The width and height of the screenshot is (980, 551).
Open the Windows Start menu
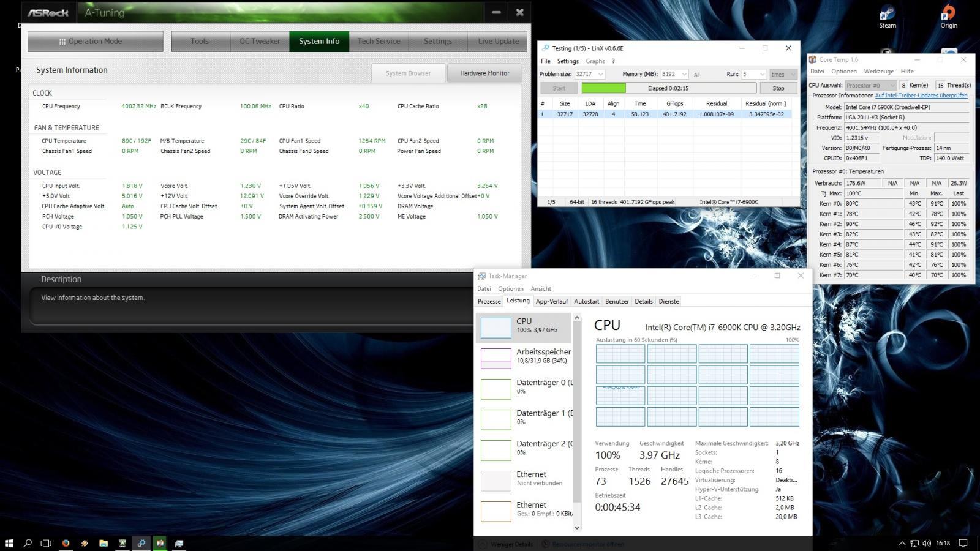(9, 543)
